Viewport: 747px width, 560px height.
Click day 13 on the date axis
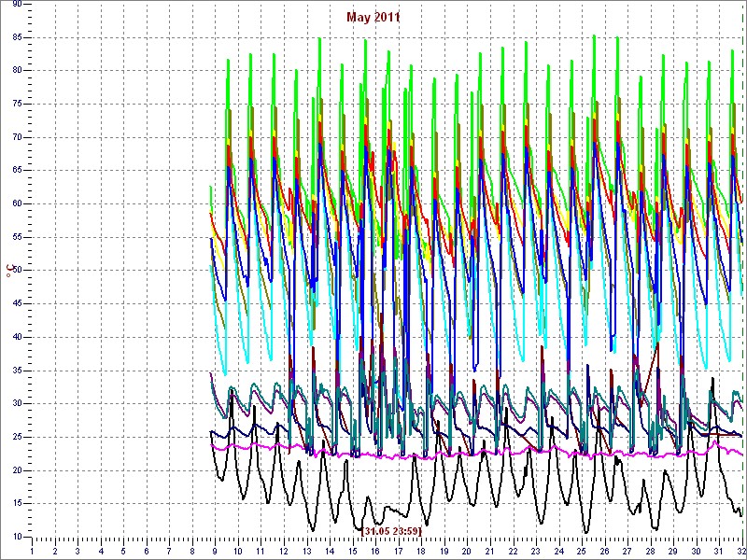tap(306, 552)
